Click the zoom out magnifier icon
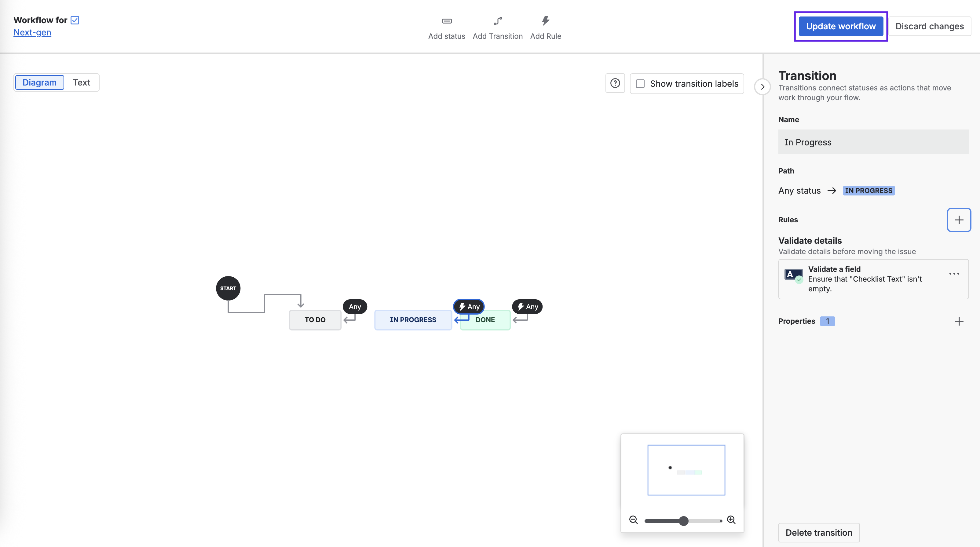This screenshot has height=547, width=980. [x=633, y=520]
